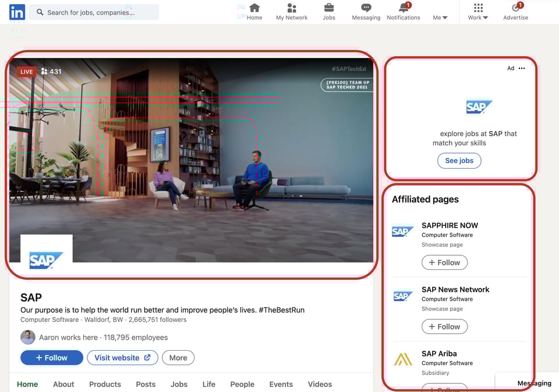Switch to the Events tab

(x=281, y=384)
